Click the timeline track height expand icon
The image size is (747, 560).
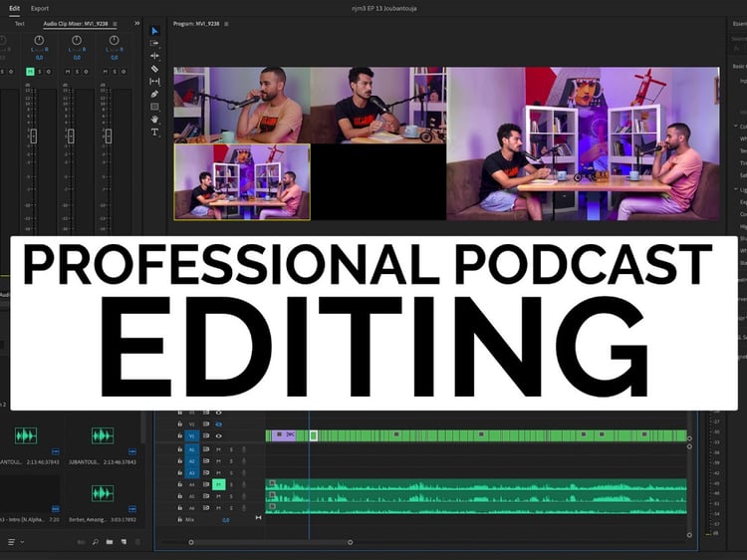(258, 517)
